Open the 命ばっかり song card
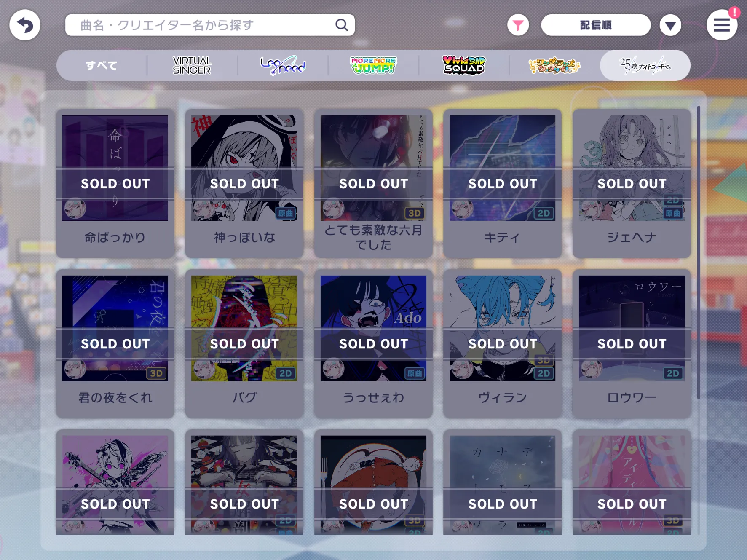 click(115, 183)
